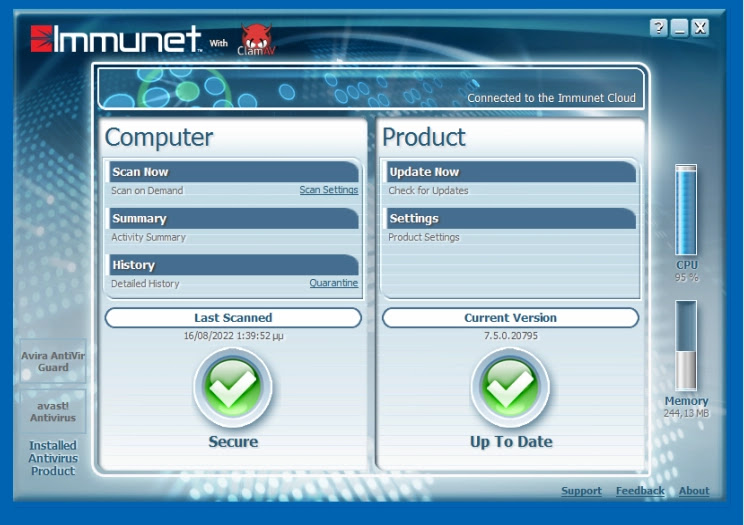Click the Memory 244,13 MB value
The width and height of the screenshot is (744, 525).
click(x=686, y=413)
